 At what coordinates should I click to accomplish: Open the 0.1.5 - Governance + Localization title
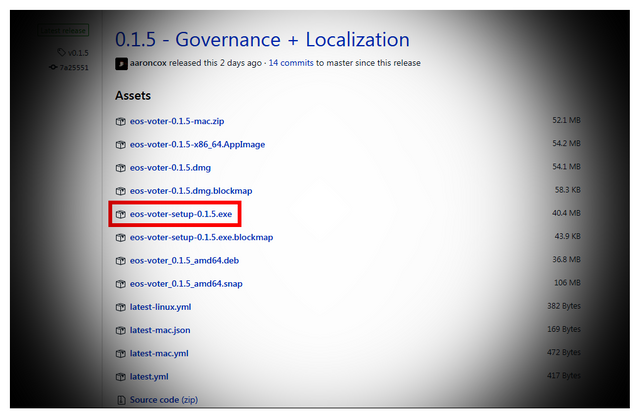pyautogui.click(x=262, y=40)
